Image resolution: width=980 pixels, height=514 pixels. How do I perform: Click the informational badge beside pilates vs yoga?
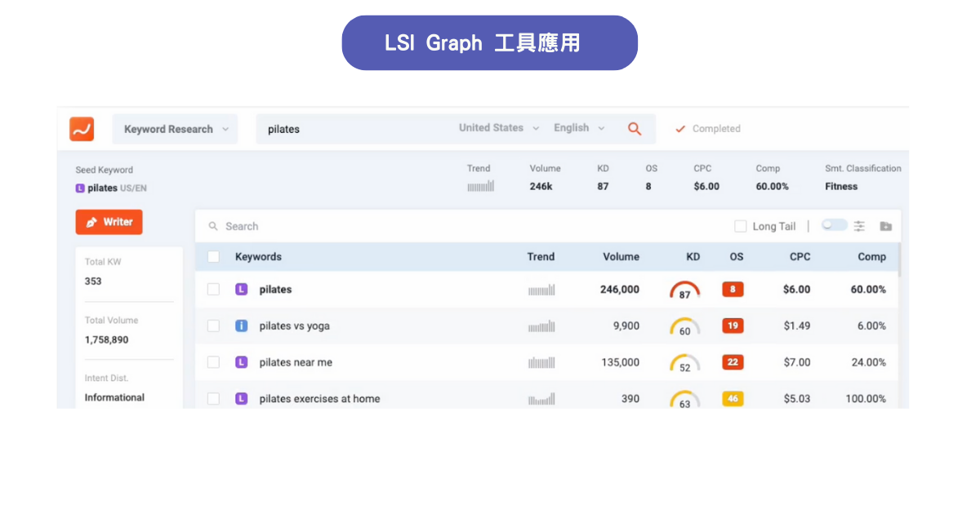coord(241,326)
